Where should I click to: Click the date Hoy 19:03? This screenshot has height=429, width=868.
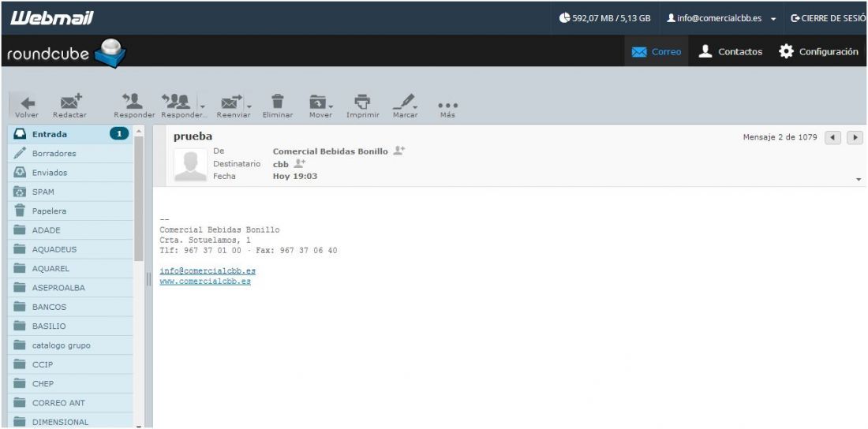[295, 177]
